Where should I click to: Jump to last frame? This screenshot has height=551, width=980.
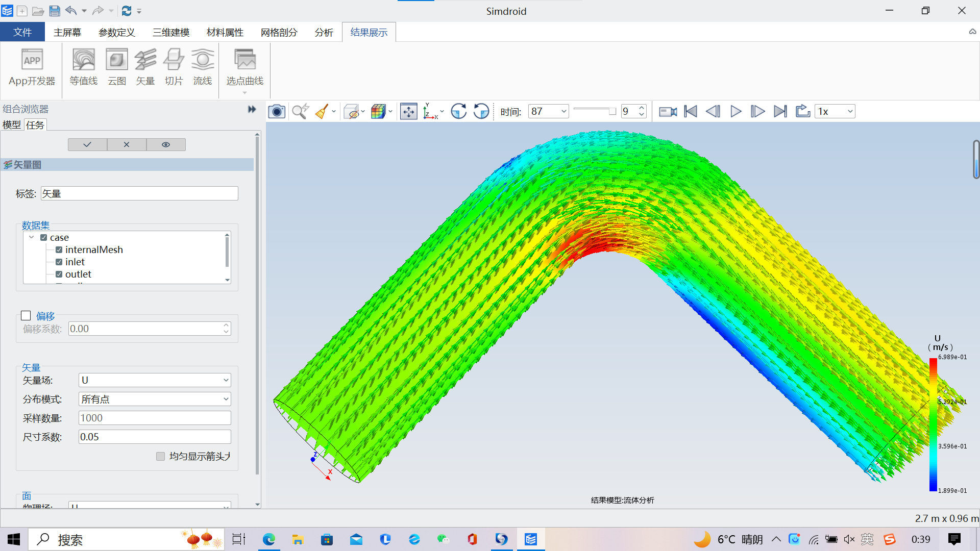tap(780, 111)
